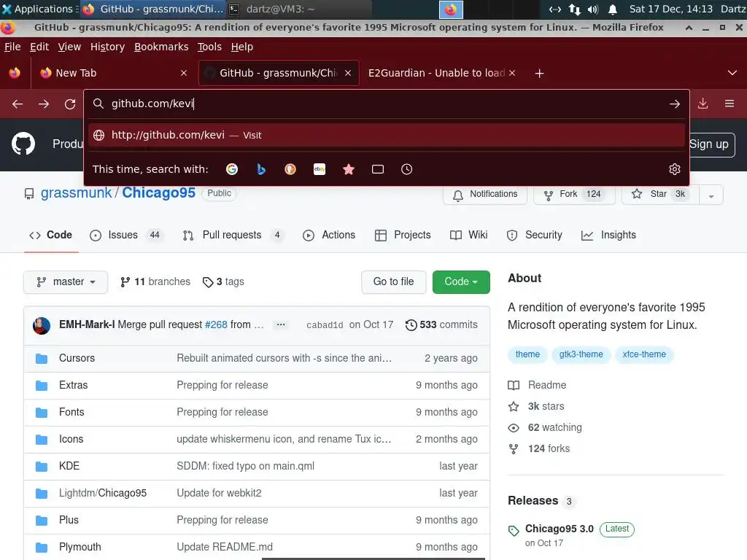Search this time with DuckDuckGo
Image resolution: width=747 pixels, height=560 pixels.
290,169
